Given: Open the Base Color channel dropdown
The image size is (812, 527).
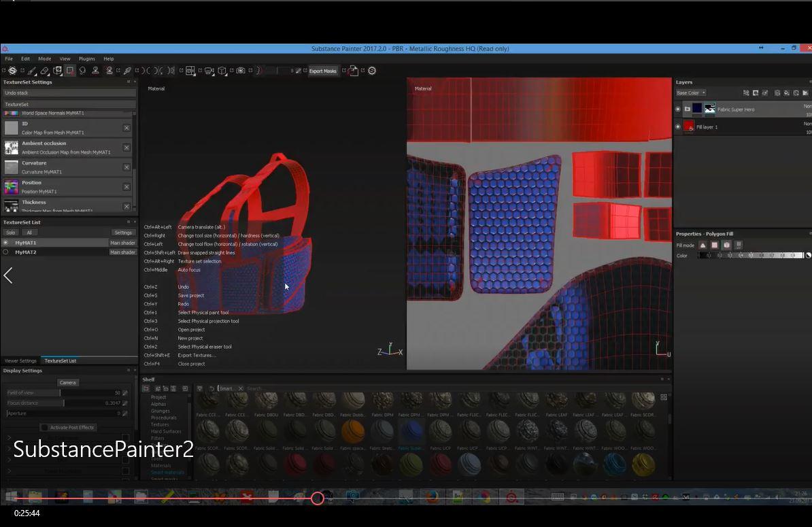Looking at the screenshot, I should 691,93.
